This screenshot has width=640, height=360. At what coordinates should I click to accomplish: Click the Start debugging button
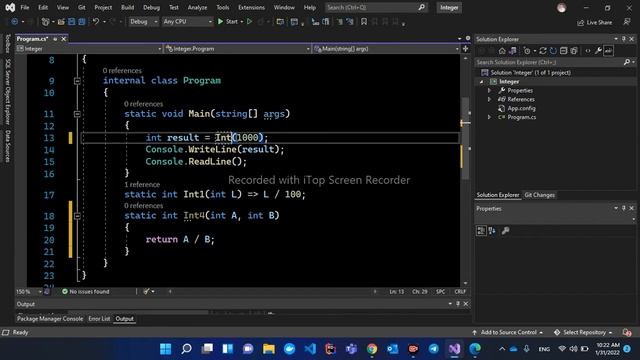(x=228, y=22)
